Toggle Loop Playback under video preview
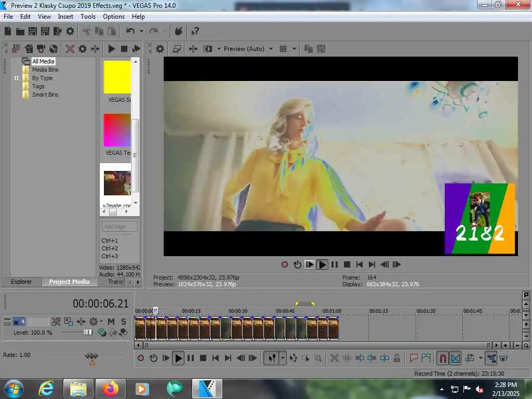Viewport: 532px width, 399px height. click(x=297, y=264)
